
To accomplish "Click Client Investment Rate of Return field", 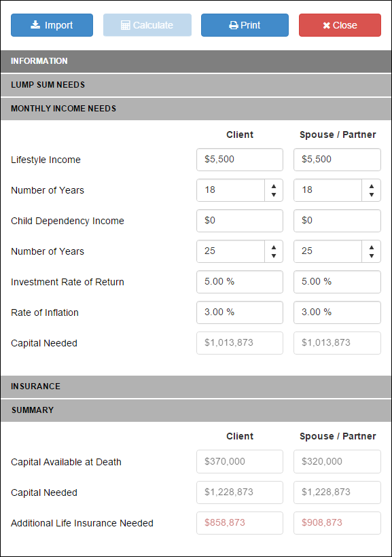I will tap(240, 282).
